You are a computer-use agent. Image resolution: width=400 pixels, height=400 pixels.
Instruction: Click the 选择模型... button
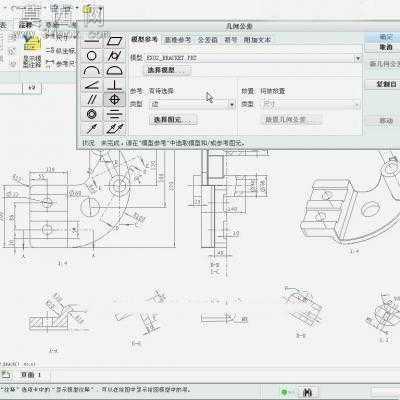click(x=168, y=70)
